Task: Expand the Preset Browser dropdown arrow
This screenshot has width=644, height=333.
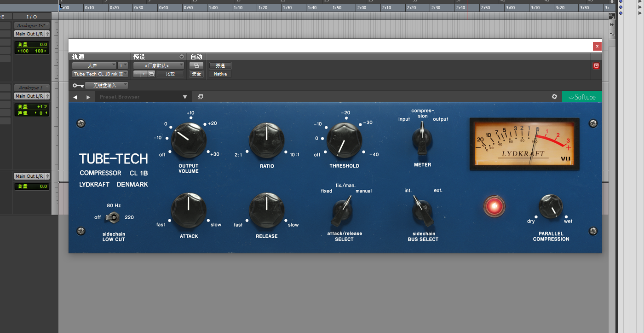Action: point(185,97)
